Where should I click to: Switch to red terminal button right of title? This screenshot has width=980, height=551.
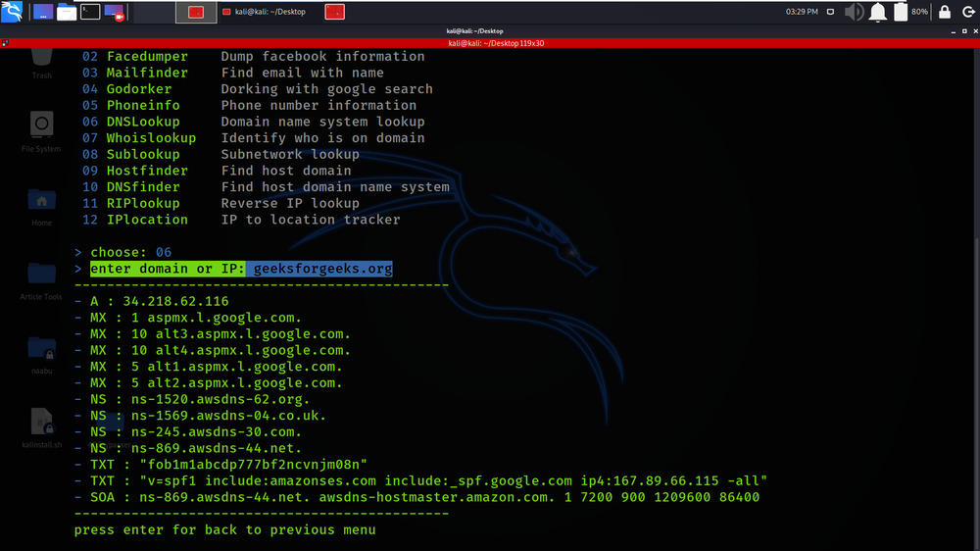coord(335,12)
